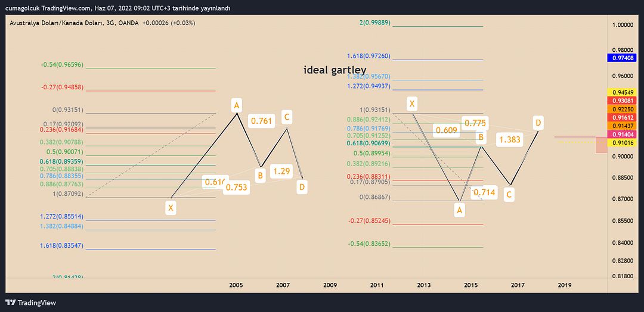Select the pink position box near price axis
644x312 pixels.
click(x=600, y=145)
